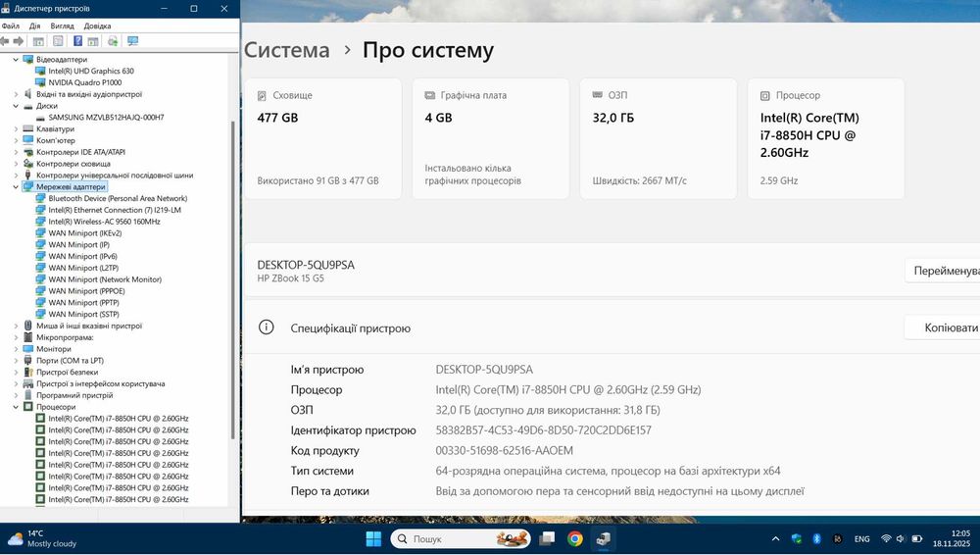Click the Bluetooth tray icon
This screenshot has height=555, width=980.
816,538
